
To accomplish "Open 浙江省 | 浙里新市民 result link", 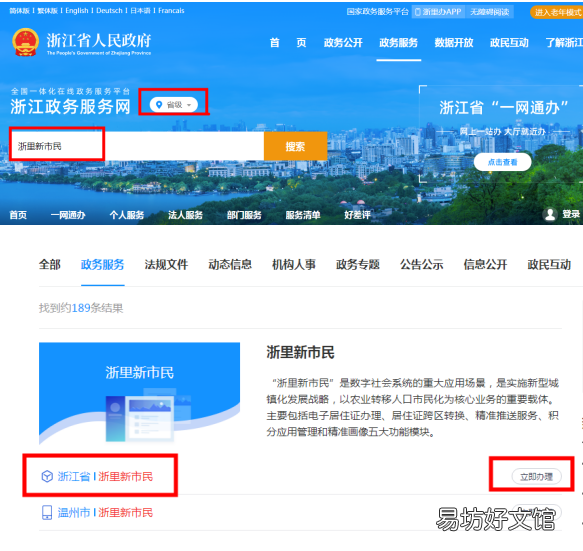I will click(x=105, y=477).
